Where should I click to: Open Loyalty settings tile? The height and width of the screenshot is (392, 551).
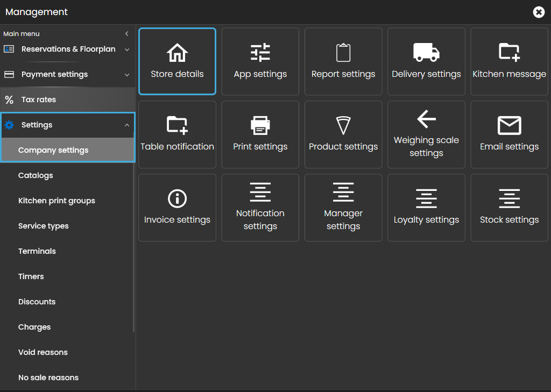(426, 208)
